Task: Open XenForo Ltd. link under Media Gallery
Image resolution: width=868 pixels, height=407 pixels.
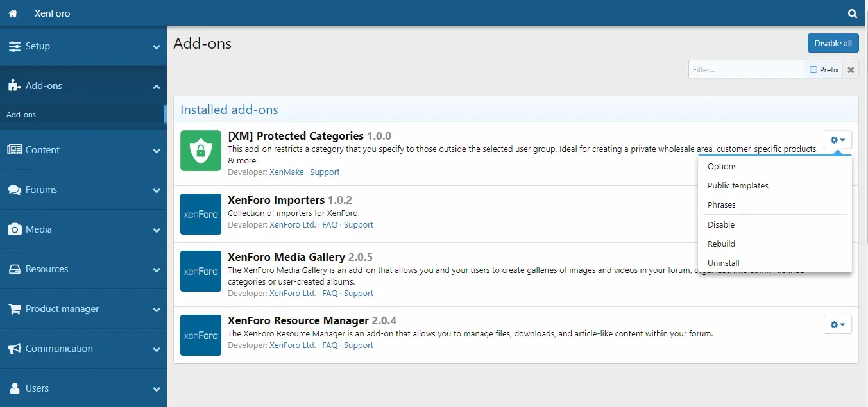Action: point(293,293)
